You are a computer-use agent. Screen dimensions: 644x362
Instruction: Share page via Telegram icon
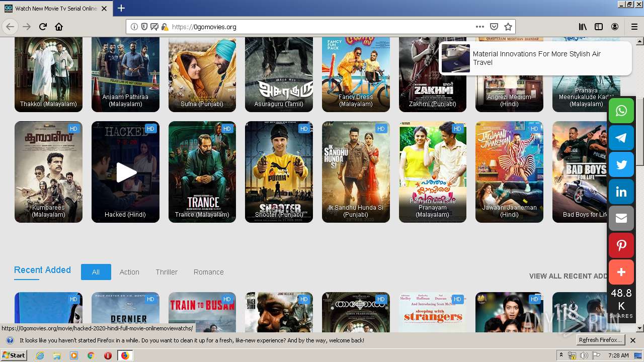(621, 138)
